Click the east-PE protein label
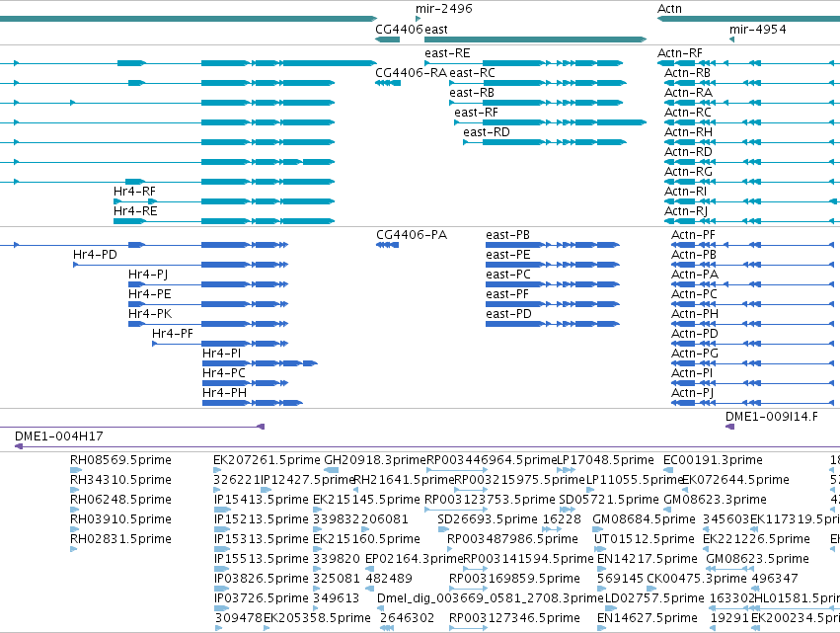The height and width of the screenshot is (633, 840). 508,255
